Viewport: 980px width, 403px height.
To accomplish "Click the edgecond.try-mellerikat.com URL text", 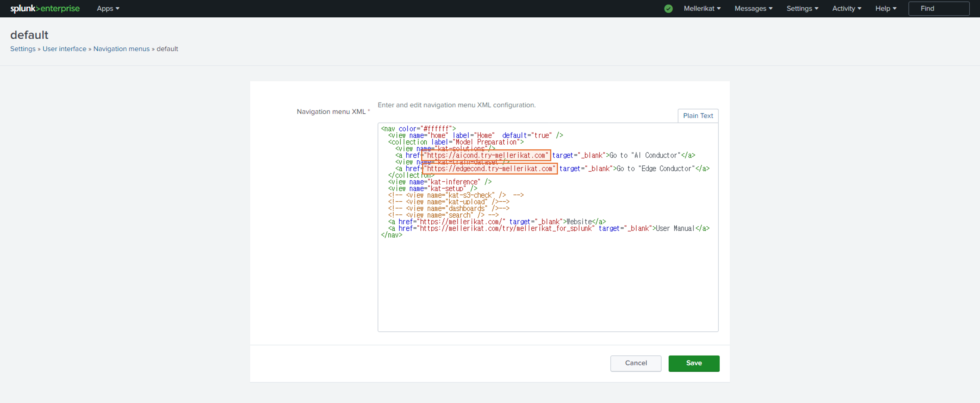I will pos(490,169).
